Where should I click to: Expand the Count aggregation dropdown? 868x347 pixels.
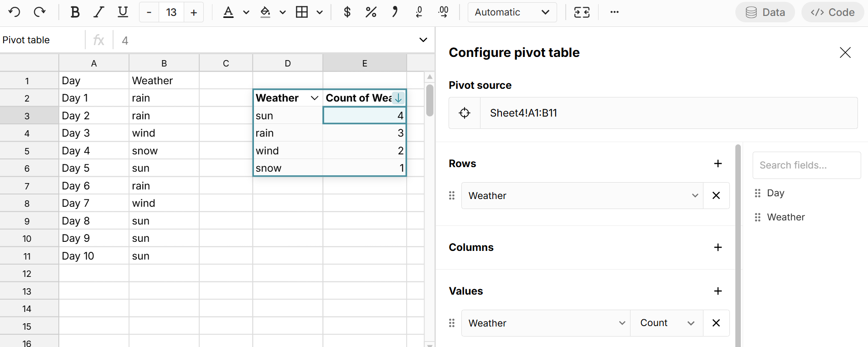coord(666,323)
